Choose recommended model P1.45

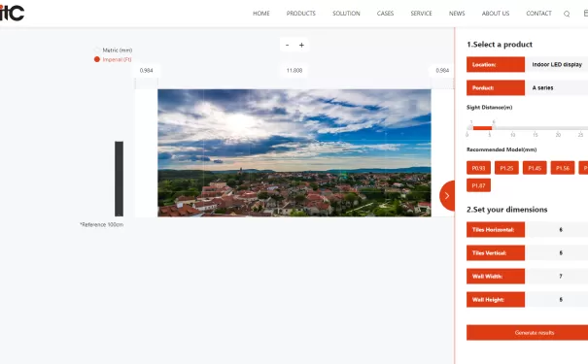pos(535,168)
